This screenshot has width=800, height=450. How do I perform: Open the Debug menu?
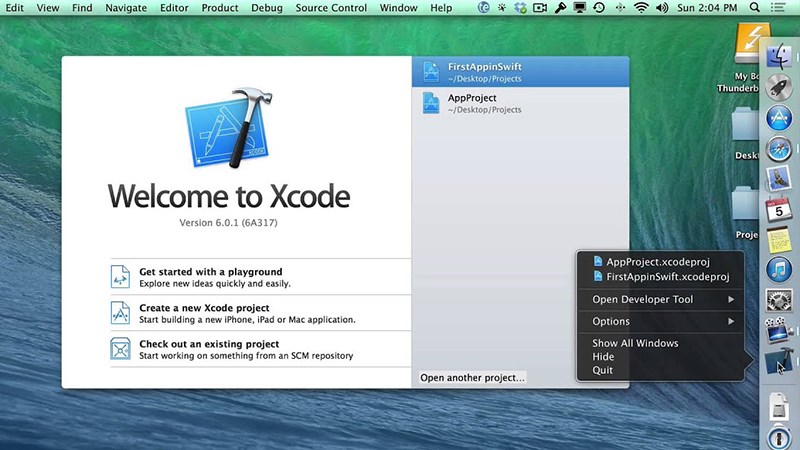pos(267,8)
